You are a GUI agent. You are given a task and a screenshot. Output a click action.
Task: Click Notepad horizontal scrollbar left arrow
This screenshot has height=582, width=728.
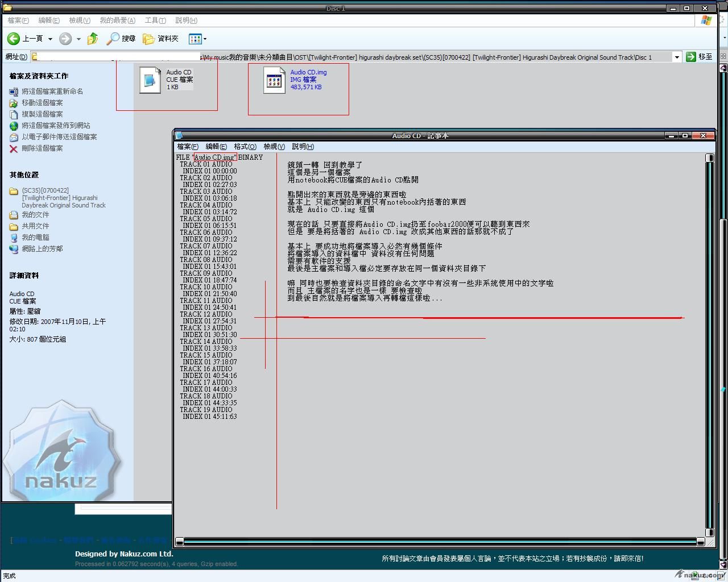pyautogui.click(x=180, y=542)
